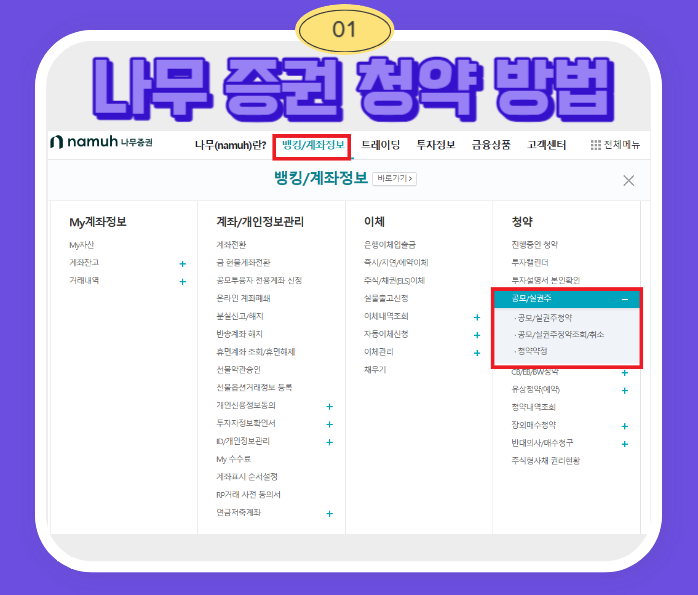
Task: Open 선물옵션거래정보 등록 link
Action: [x=254, y=387]
